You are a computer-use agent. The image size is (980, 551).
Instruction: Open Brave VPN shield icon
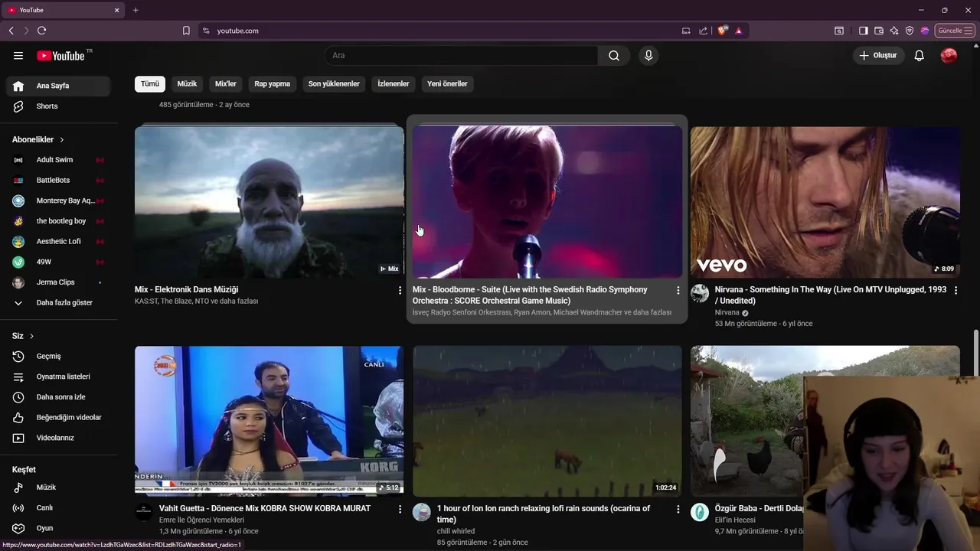[x=910, y=31]
